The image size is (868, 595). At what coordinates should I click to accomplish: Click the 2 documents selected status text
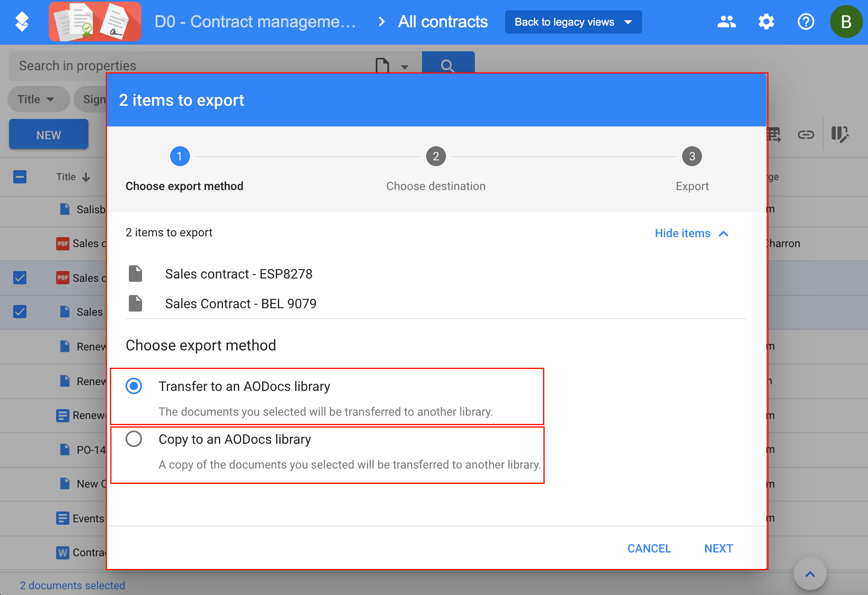click(x=72, y=585)
